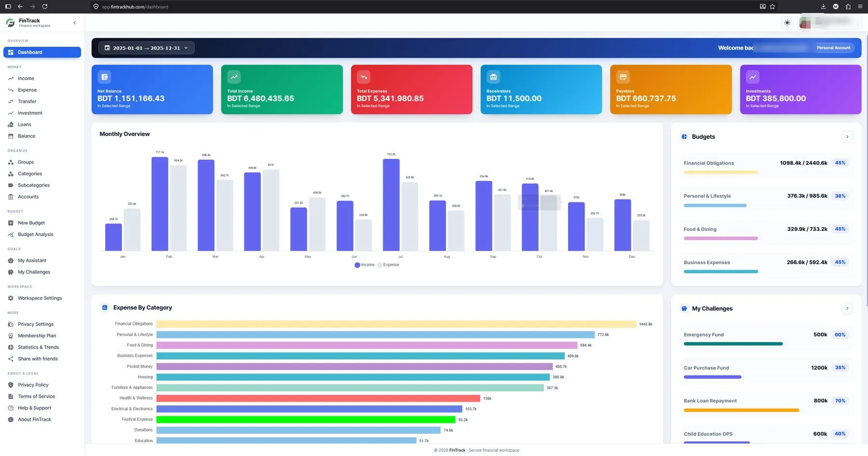Click the Personal Account badge
The image size is (868, 456).
click(x=833, y=48)
